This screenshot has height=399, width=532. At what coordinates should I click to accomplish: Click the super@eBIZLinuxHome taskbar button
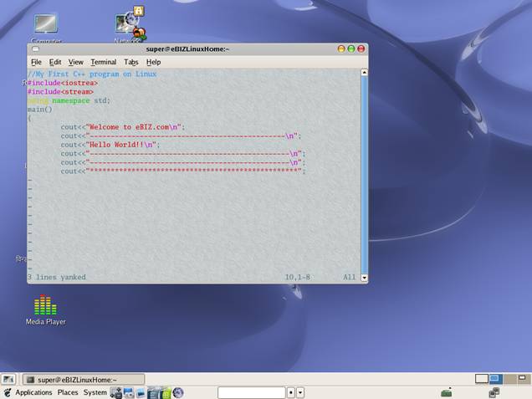[x=84, y=379]
